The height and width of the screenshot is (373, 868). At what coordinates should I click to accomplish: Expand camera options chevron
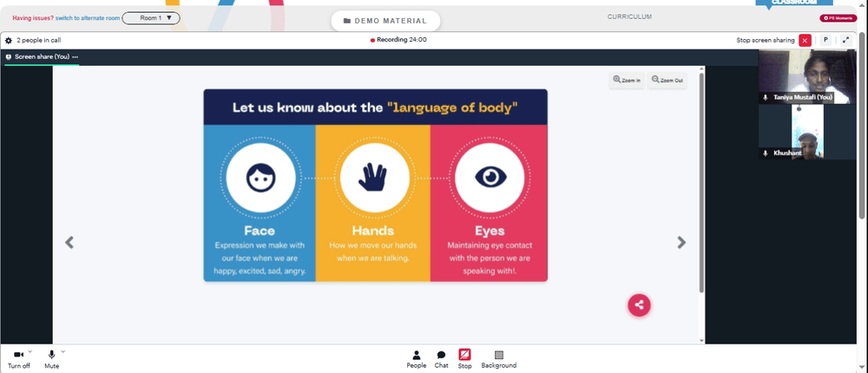tap(30, 351)
